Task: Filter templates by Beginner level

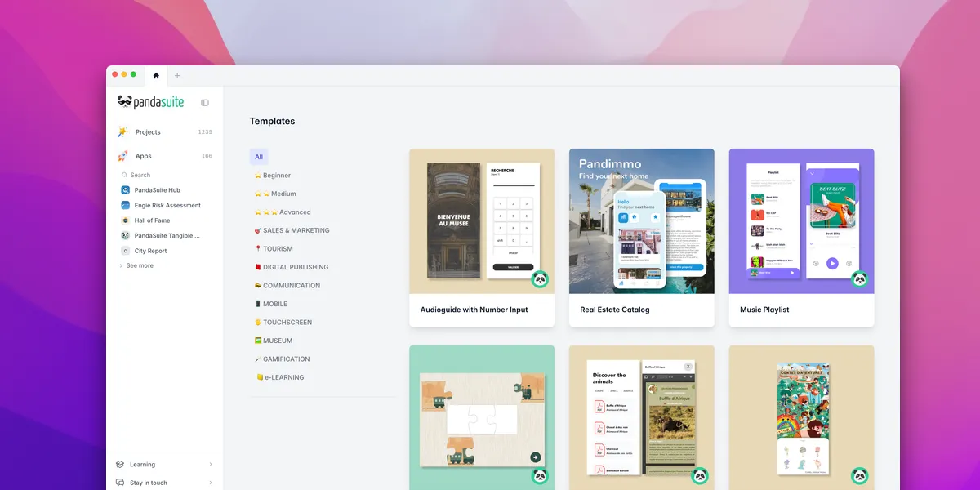Action: (x=273, y=176)
